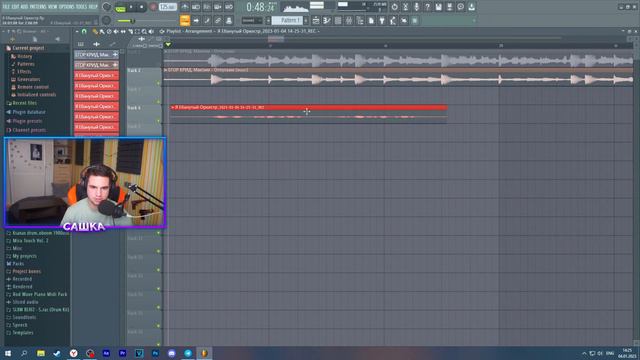The image size is (640, 360).
Task: Click the save project icon
Action: 438,7
